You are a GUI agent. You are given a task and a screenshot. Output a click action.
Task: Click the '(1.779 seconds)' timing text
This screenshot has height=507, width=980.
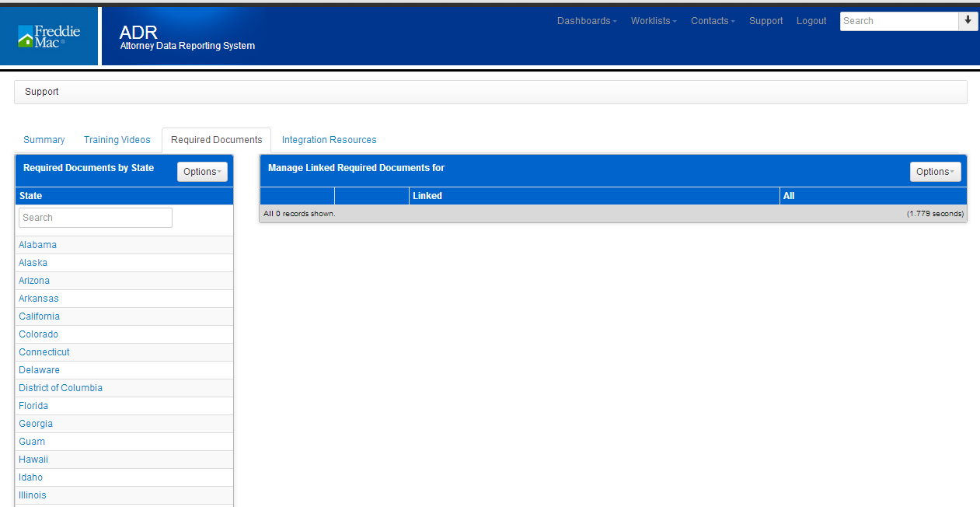935,214
